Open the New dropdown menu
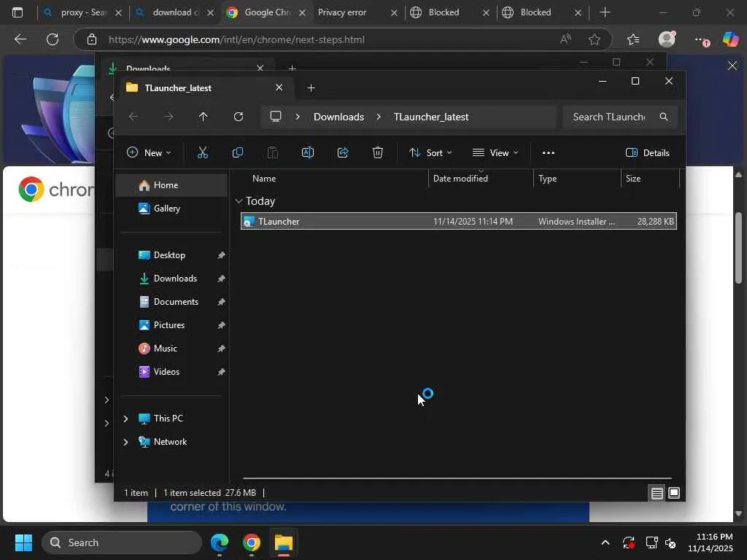 click(x=149, y=152)
